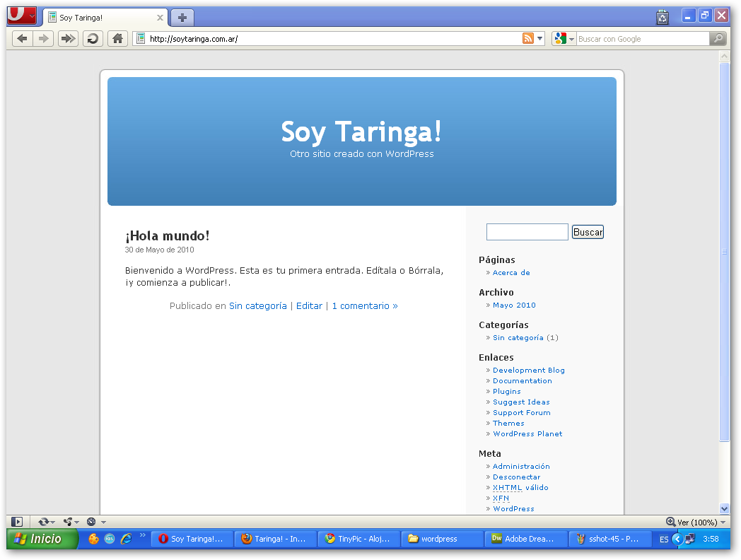Image resolution: width=741 pixels, height=560 pixels.
Task: Click the Buscar button
Action: coord(588,232)
